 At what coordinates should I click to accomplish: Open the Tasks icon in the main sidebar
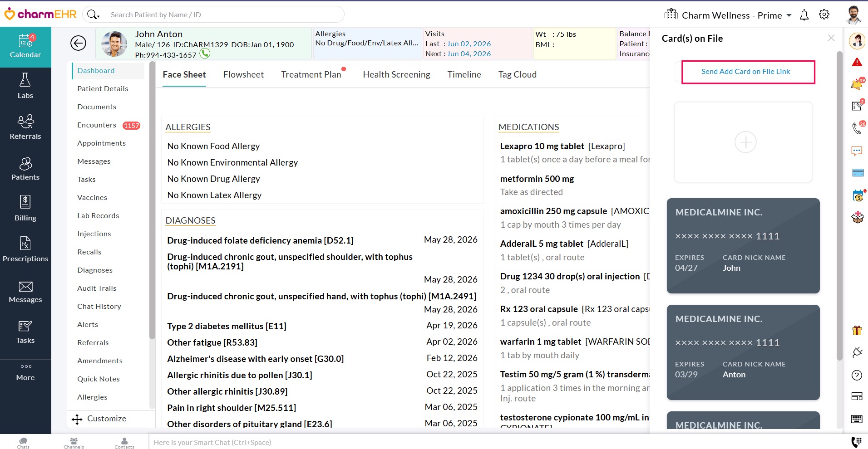pyautogui.click(x=25, y=332)
